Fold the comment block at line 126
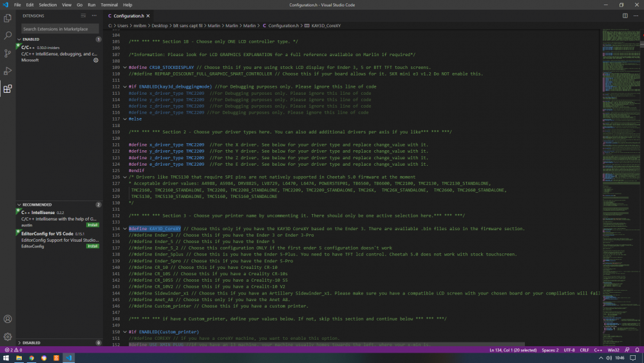644x363 pixels. [125, 177]
